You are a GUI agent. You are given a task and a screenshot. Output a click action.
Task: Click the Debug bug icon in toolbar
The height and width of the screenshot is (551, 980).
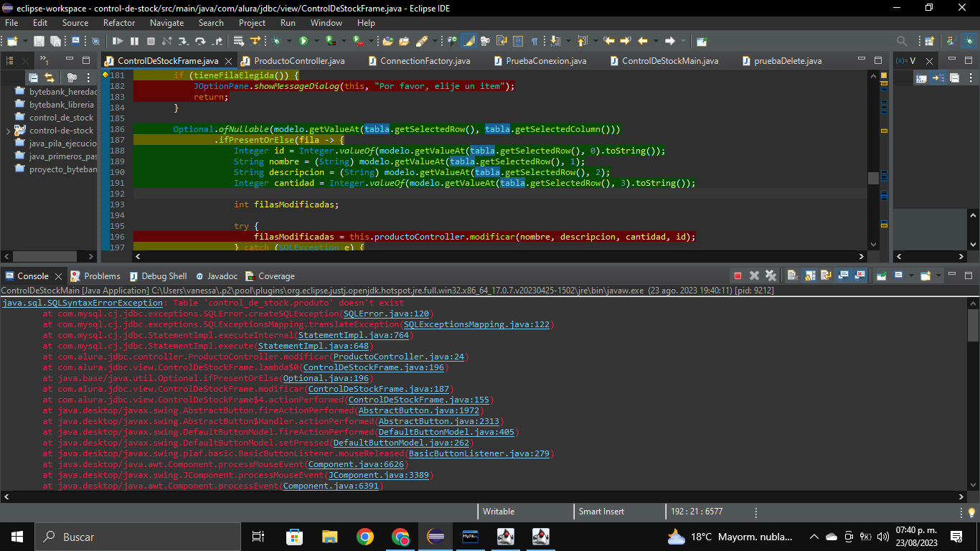(x=277, y=41)
